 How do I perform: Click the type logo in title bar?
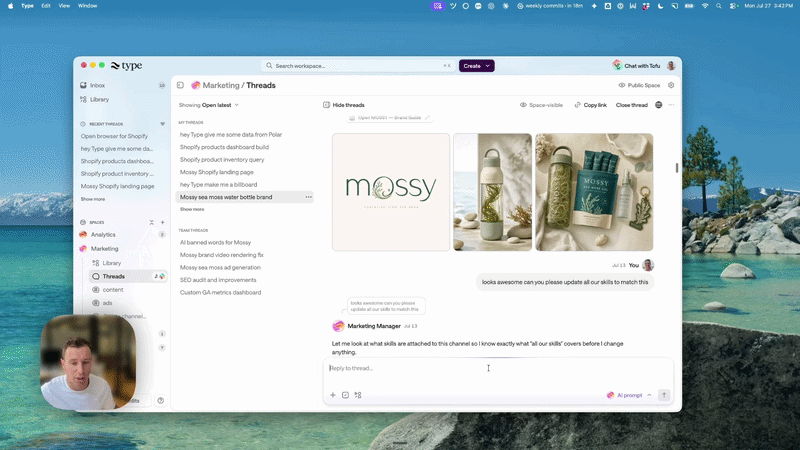click(x=127, y=65)
